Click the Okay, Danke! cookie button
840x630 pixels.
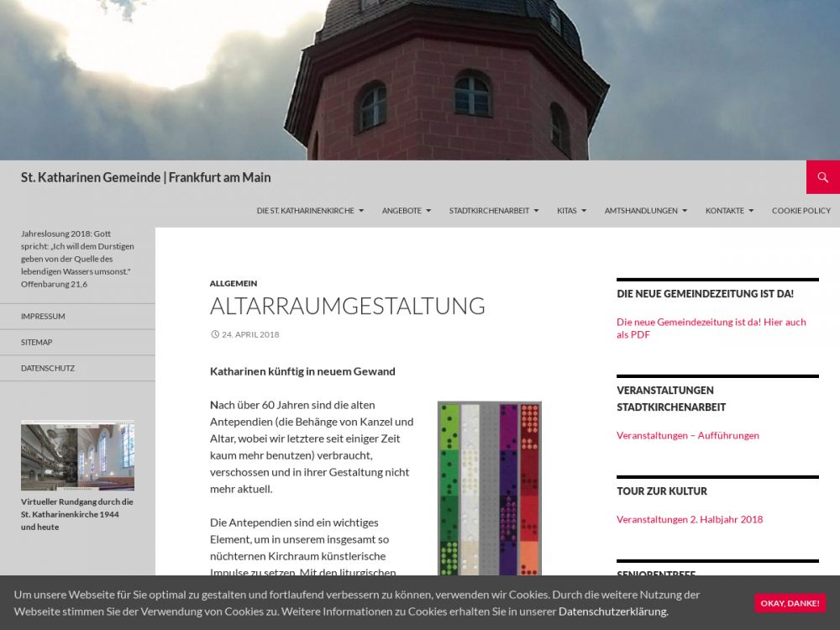click(x=790, y=603)
